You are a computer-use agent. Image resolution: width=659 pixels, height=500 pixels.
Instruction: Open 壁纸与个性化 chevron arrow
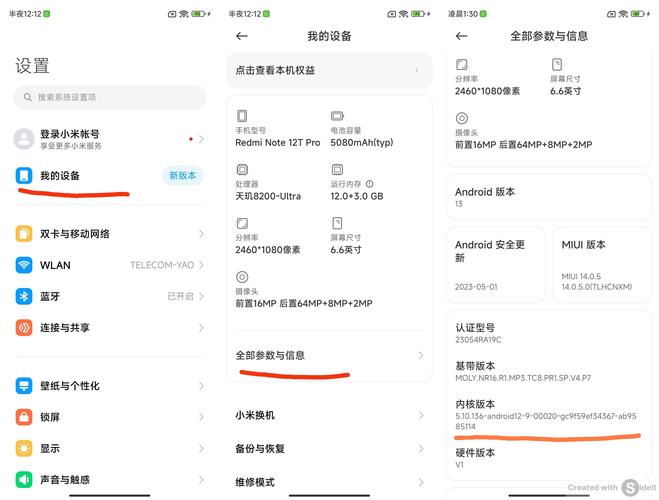pos(201,386)
